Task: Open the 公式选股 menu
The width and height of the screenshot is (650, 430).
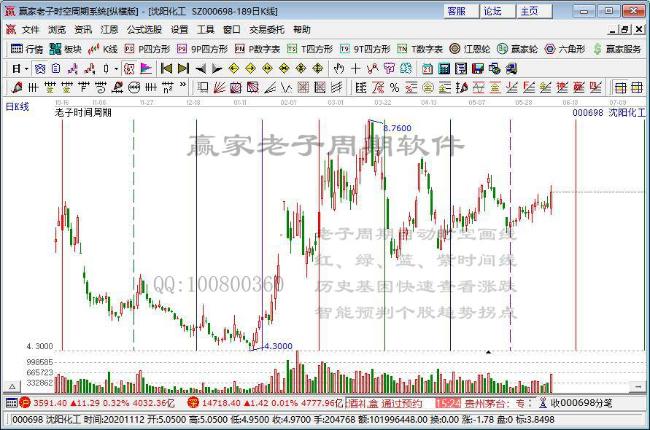Action: 144,29
